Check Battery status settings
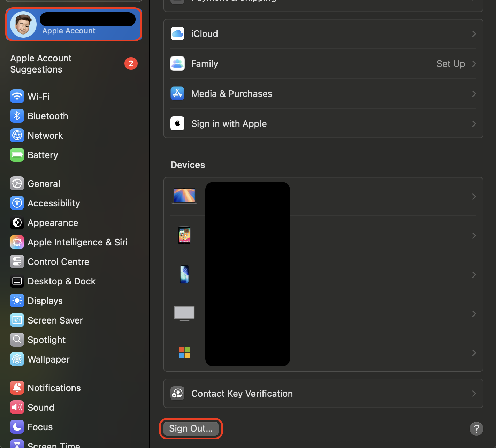The width and height of the screenshot is (496, 448). [43, 155]
